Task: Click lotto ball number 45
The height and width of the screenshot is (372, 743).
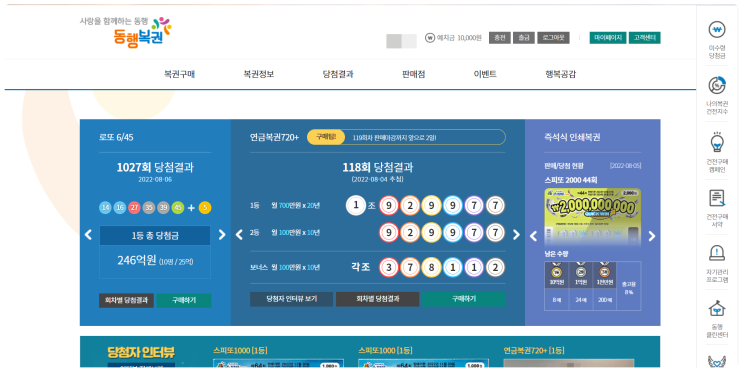Action: (x=178, y=208)
